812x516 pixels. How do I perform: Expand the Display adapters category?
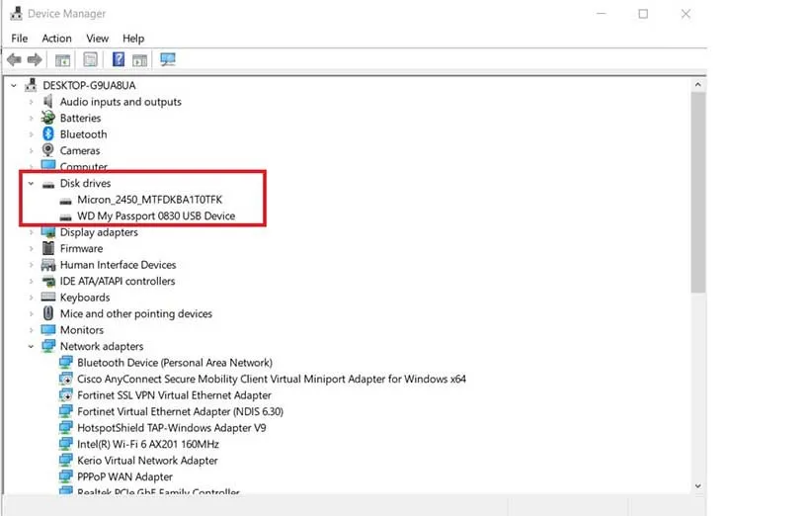31,232
